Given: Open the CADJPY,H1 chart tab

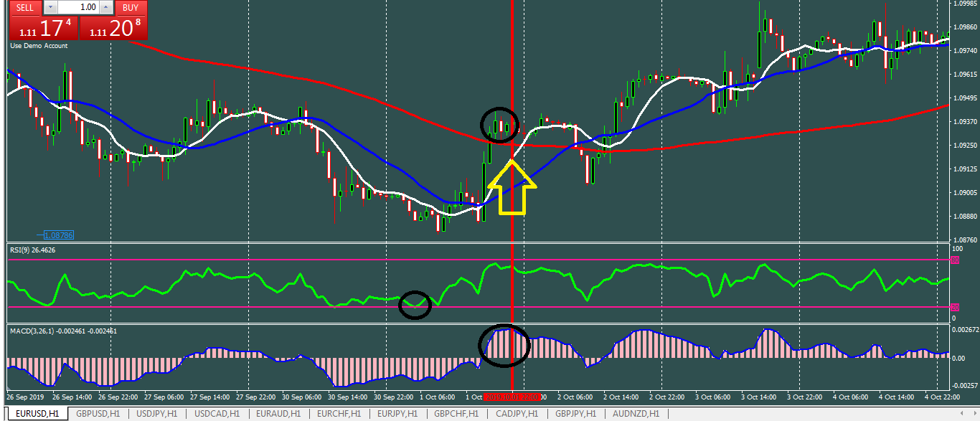Looking at the screenshot, I should (x=518, y=414).
